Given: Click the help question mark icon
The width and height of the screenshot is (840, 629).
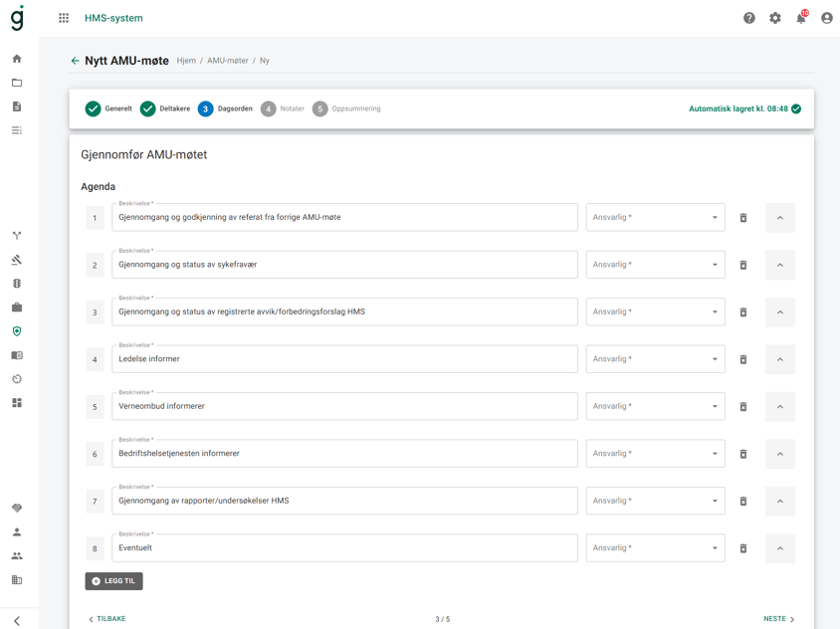Looking at the screenshot, I should click(749, 18).
